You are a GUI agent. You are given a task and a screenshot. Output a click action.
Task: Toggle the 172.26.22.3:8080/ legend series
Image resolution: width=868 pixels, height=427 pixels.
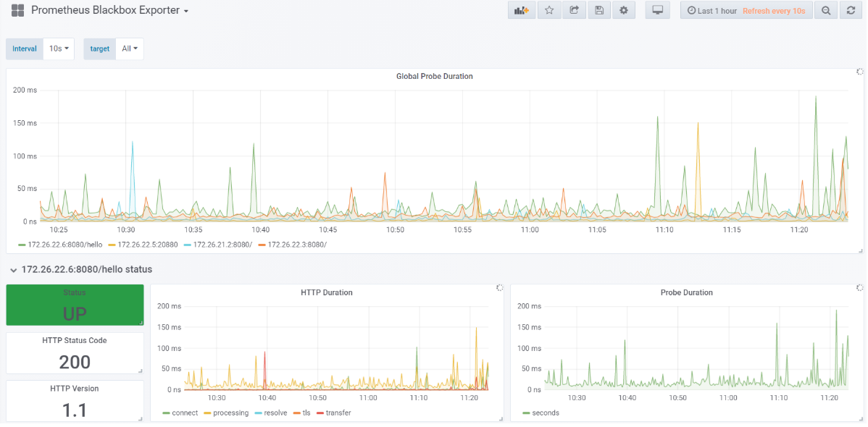click(x=292, y=245)
